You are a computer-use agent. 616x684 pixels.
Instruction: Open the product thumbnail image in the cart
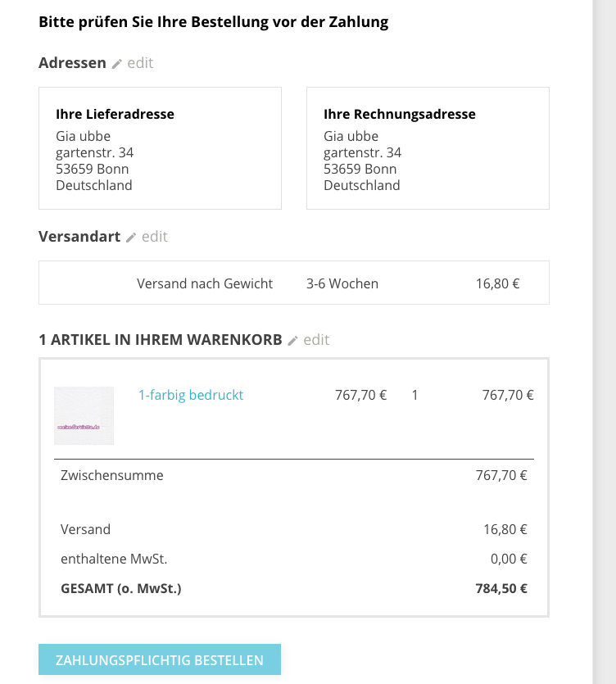click(x=84, y=415)
